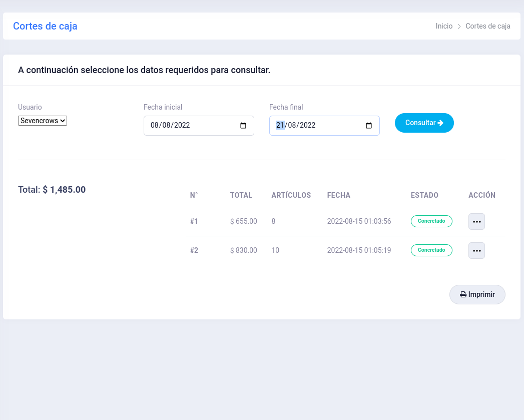
Task: Open the three-dot action menu for row #1
Action: (476, 221)
